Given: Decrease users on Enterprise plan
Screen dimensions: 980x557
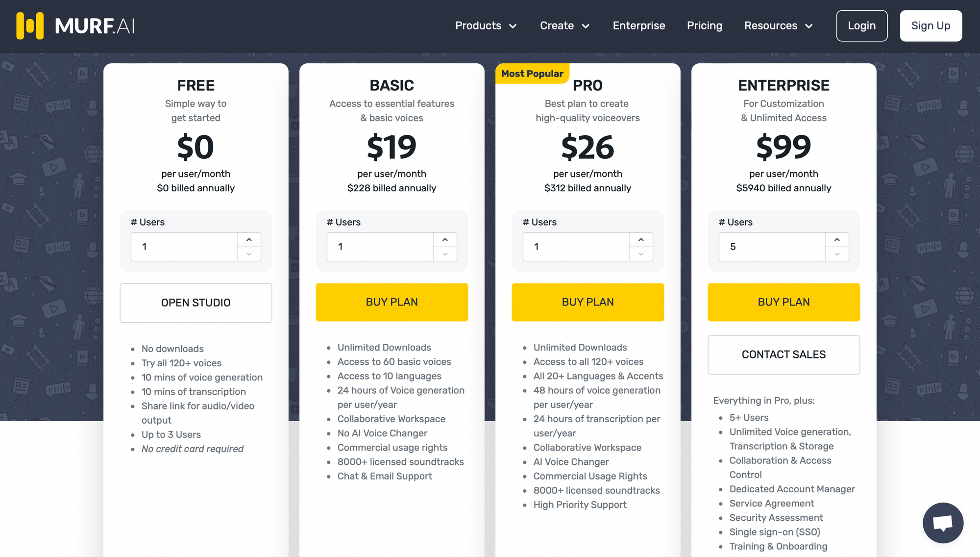Looking at the screenshot, I should [x=837, y=254].
